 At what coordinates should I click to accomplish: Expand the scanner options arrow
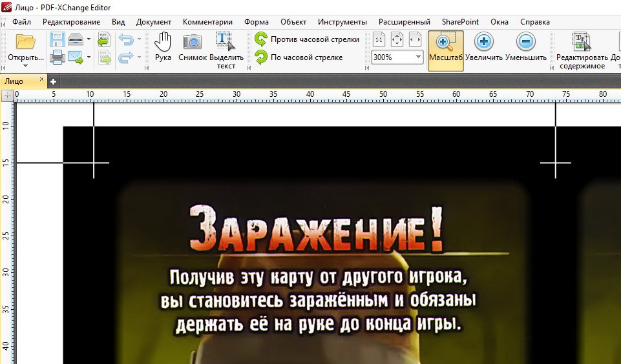click(89, 39)
